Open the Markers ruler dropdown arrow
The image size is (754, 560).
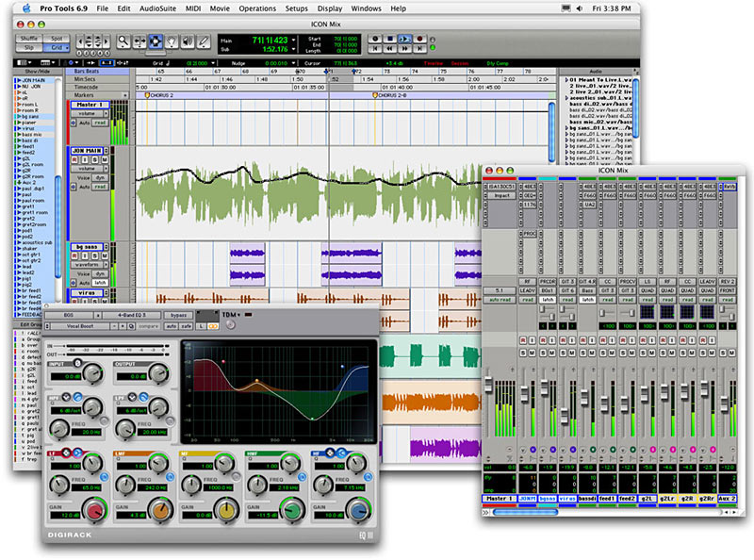click(126, 95)
